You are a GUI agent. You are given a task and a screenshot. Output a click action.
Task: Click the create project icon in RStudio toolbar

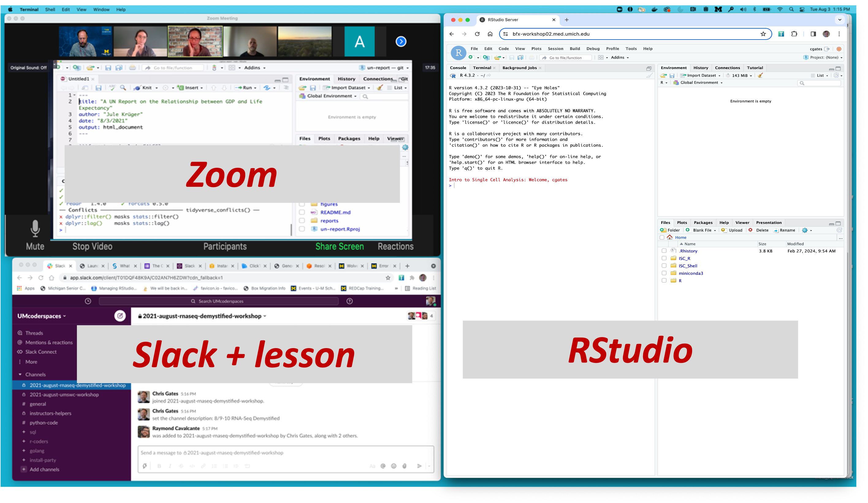(x=486, y=58)
